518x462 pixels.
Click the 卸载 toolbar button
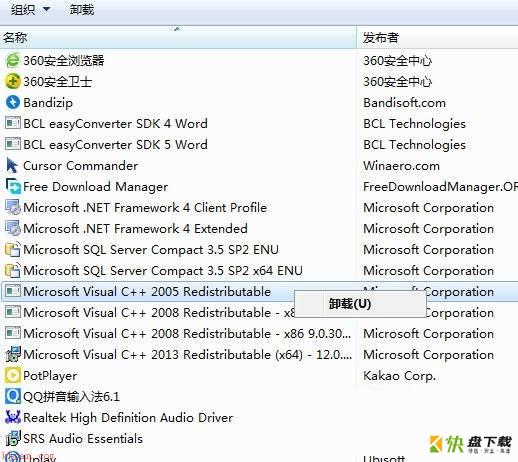pos(82,9)
